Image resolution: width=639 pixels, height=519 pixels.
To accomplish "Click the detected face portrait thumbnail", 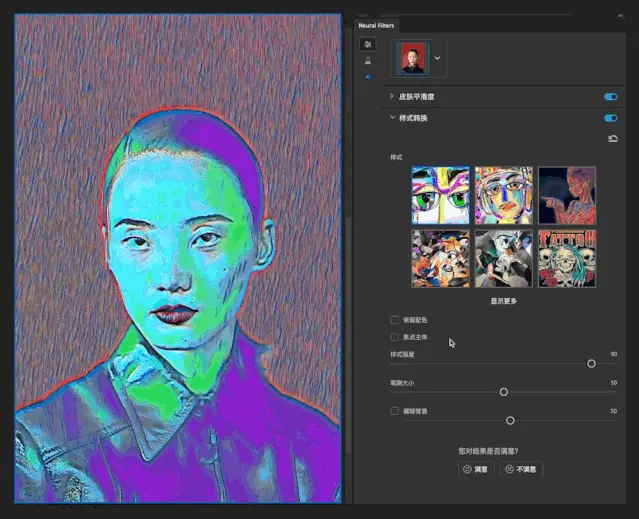I will 413,58.
